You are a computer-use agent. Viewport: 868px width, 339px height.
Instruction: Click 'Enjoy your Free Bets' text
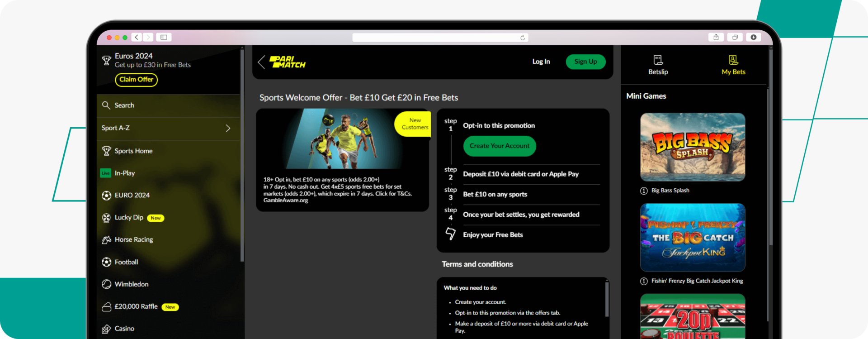(x=493, y=235)
